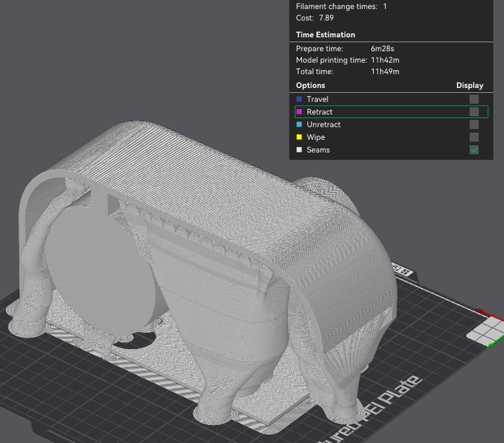Click the Model printing time value 11h42m
The width and height of the screenshot is (504, 443).
click(385, 60)
